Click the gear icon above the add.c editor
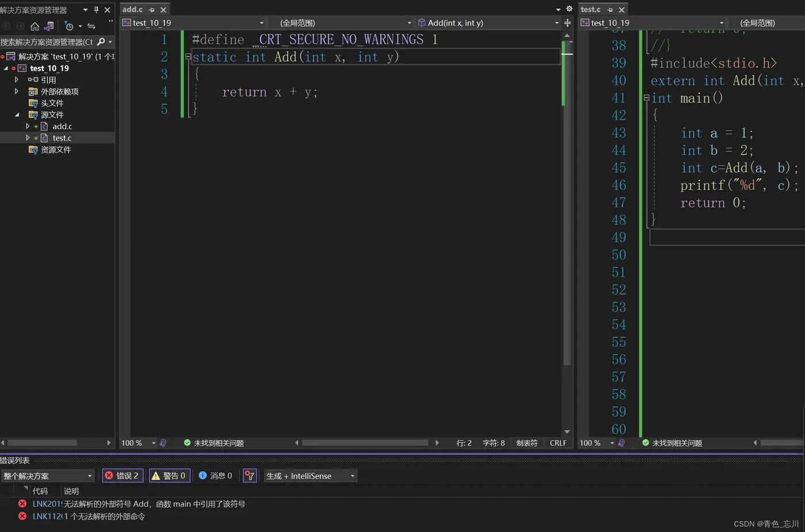This screenshot has height=532, width=805. pyautogui.click(x=569, y=9)
